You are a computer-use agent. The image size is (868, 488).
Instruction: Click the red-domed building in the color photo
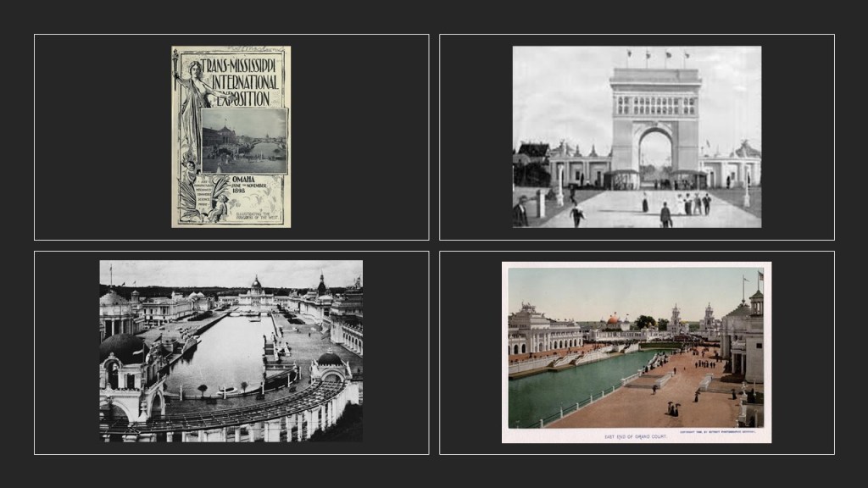(613, 321)
